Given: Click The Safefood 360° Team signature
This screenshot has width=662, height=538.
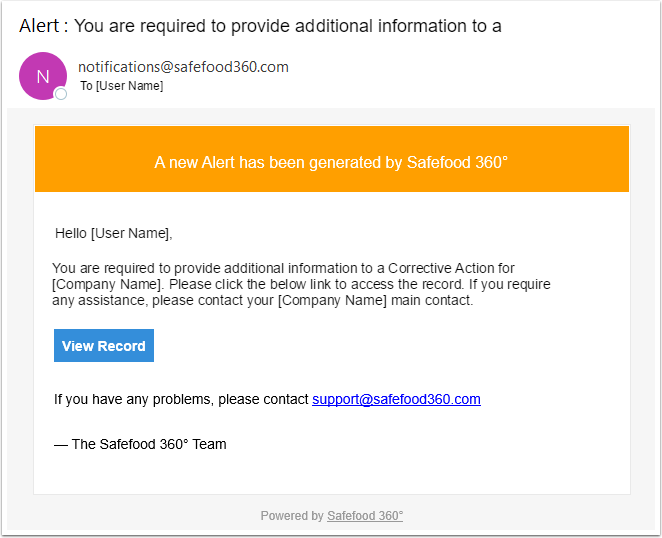Looking at the screenshot, I should (140, 444).
